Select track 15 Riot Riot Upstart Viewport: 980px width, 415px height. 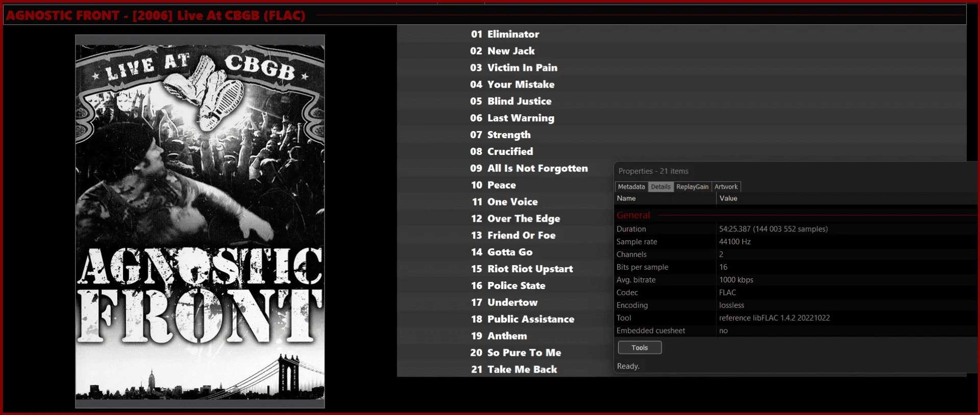coord(522,269)
